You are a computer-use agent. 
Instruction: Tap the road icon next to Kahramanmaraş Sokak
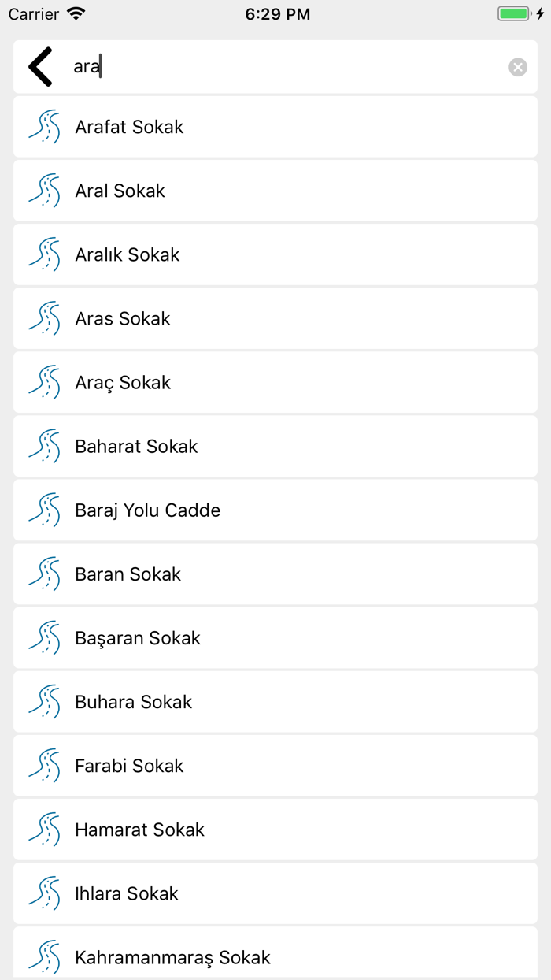point(45,957)
